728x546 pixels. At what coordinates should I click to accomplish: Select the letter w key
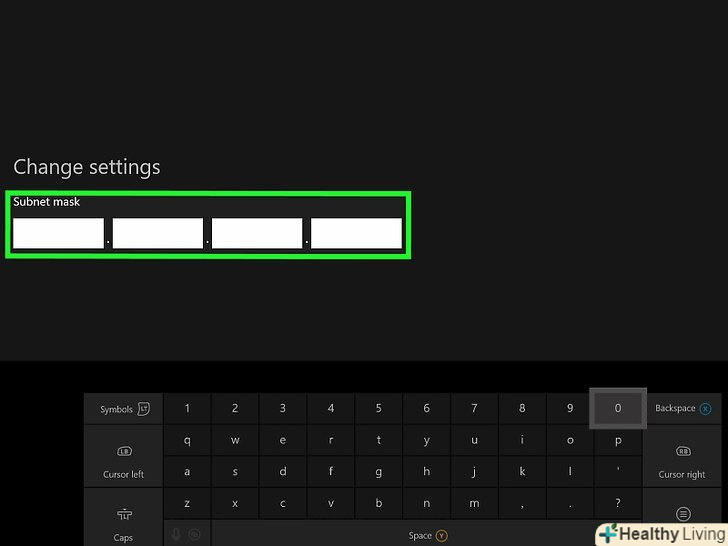point(235,440)
